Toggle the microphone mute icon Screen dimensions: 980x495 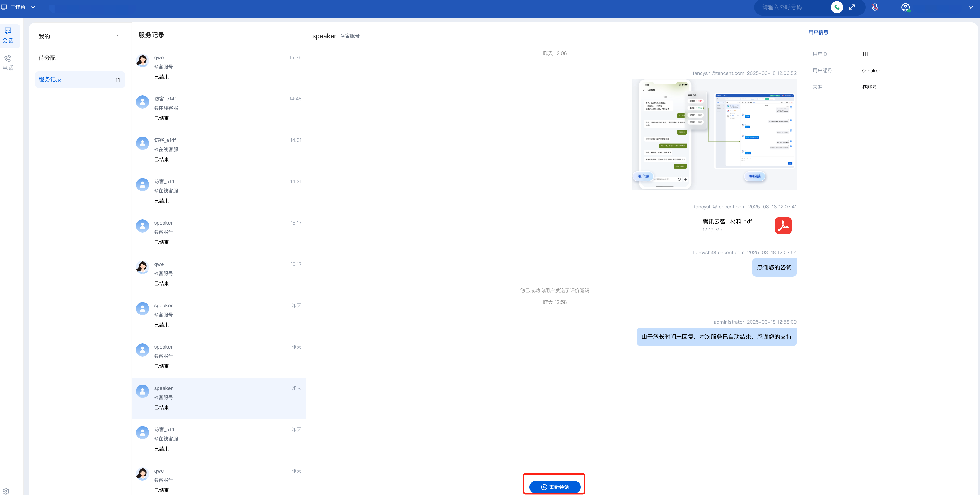[x=875, y=7]
